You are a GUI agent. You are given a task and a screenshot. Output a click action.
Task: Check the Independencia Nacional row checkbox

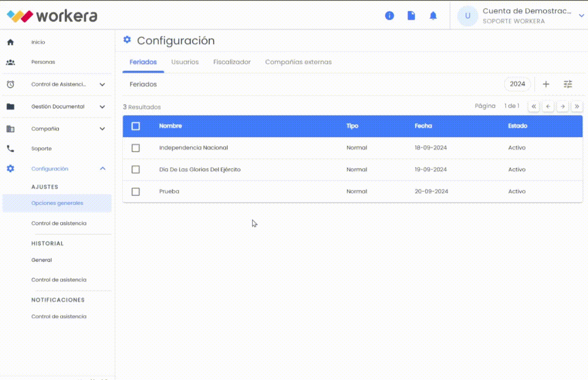(136, 148)
